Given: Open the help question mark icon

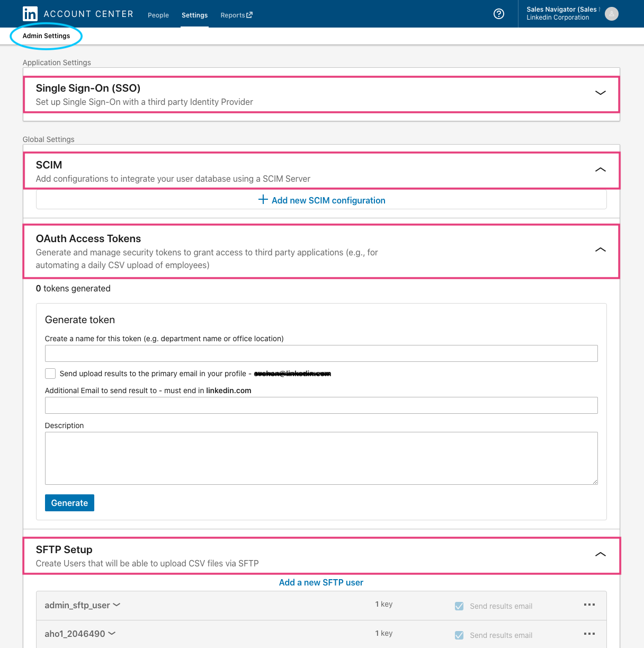Looking at the screenshot, I should (499, 14).
